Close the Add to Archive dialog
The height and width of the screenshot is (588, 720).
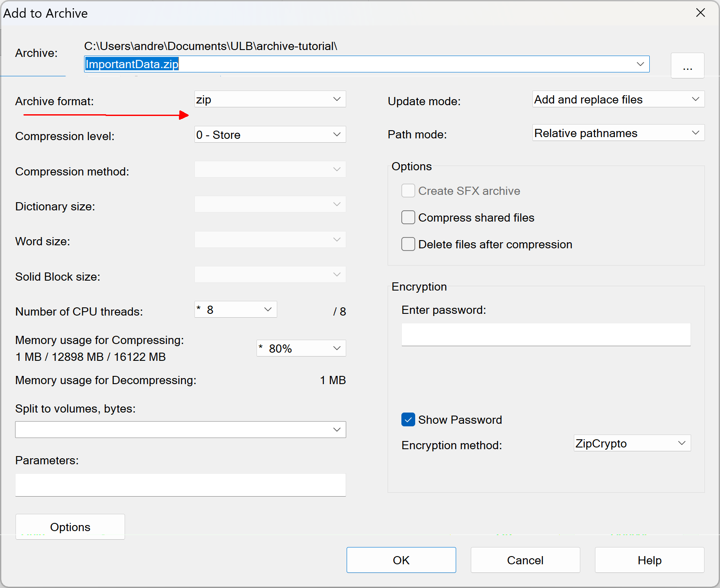pos(701,13)
